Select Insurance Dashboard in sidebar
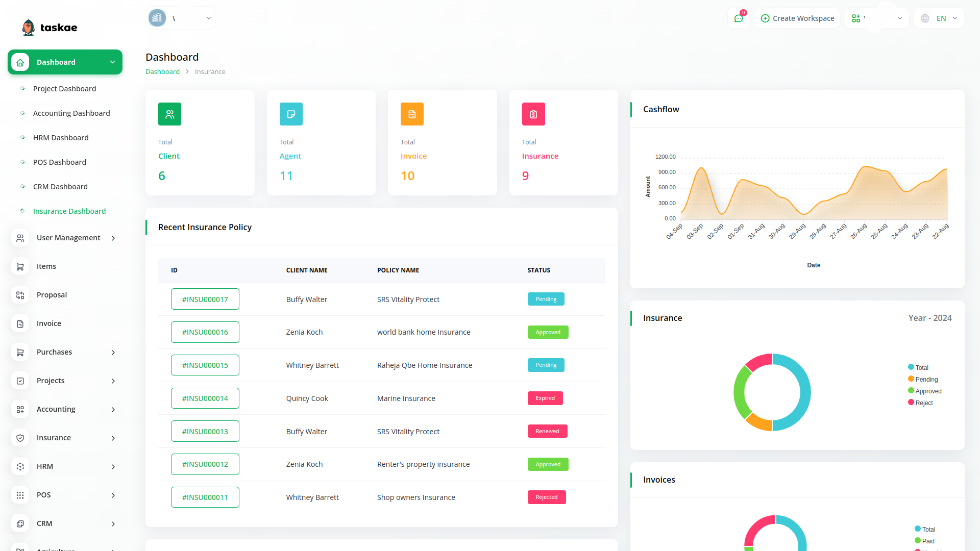 pos(69,211)
